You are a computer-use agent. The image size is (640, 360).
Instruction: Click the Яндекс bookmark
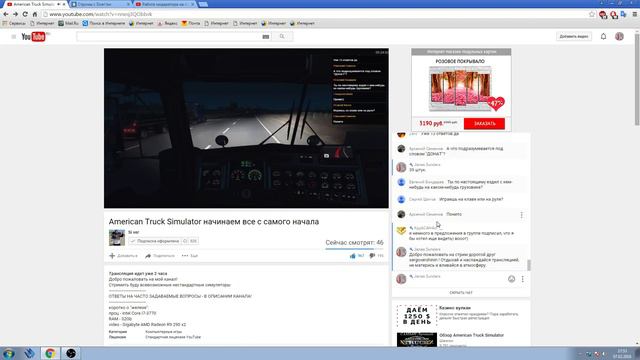167,24
